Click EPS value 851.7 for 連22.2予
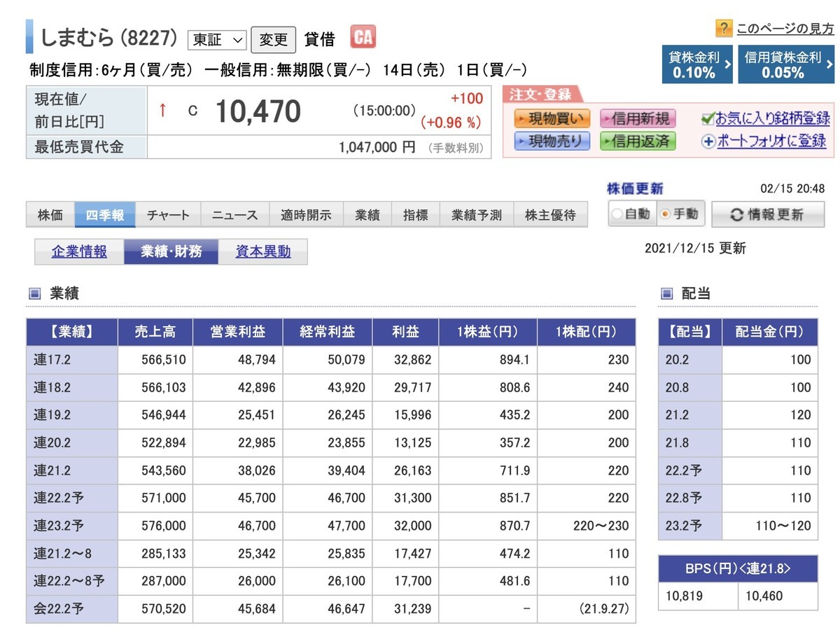 tap(514, 498)
